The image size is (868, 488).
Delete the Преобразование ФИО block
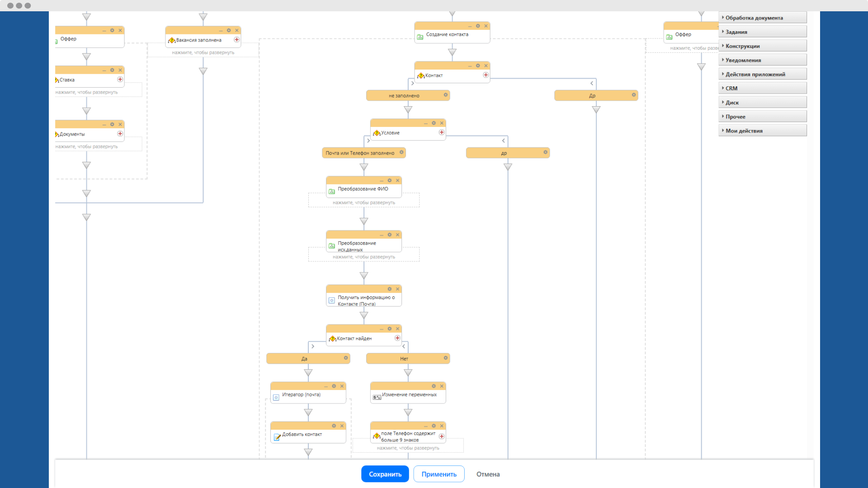point(397,180)
